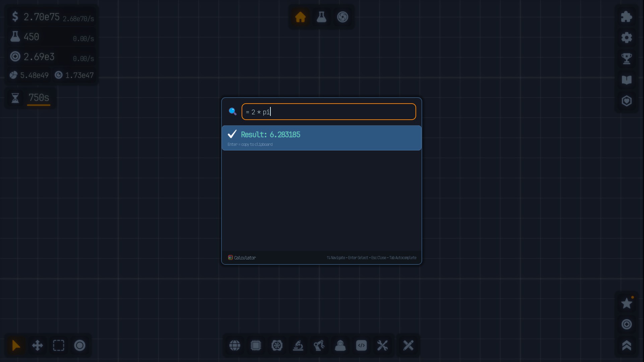The height and width of the screenshot is (362, 644).
Task: Switch to the home tab at top center
Action: (300, 17)
